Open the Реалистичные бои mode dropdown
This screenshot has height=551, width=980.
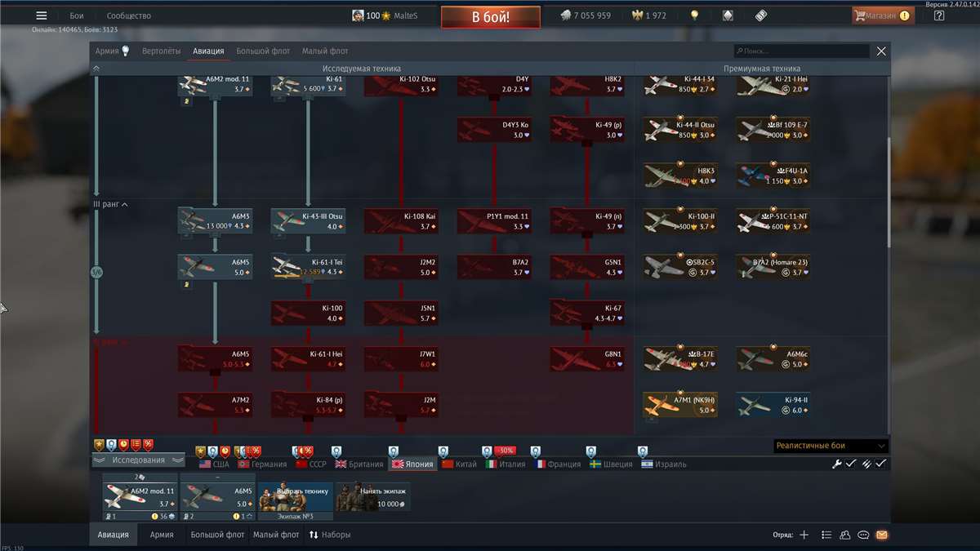pos(831,446)
